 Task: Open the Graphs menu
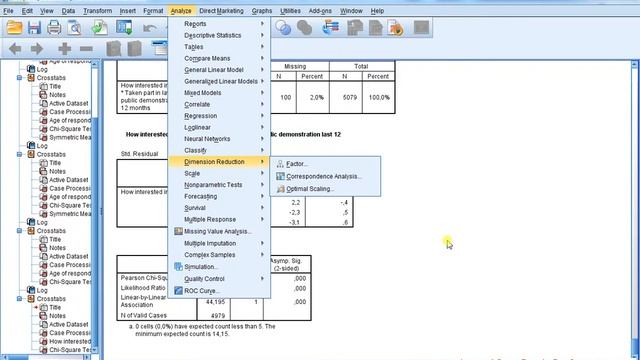262,11
